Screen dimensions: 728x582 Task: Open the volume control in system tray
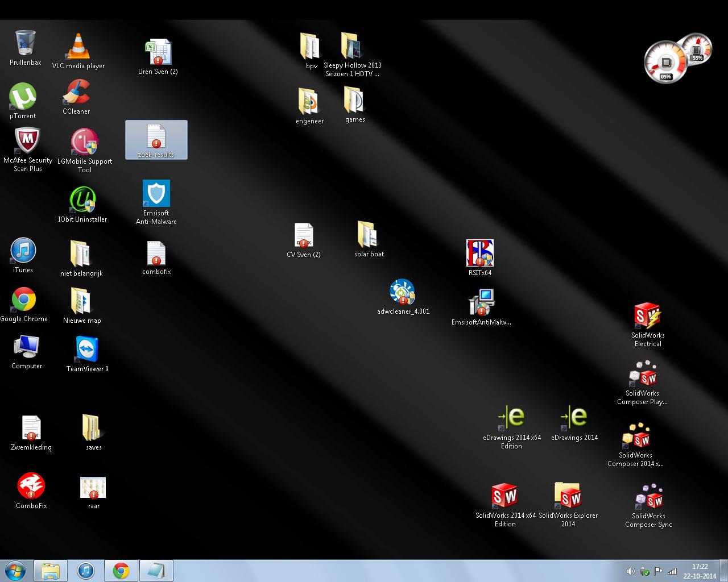pyautogui.click(x=631, y=571)
